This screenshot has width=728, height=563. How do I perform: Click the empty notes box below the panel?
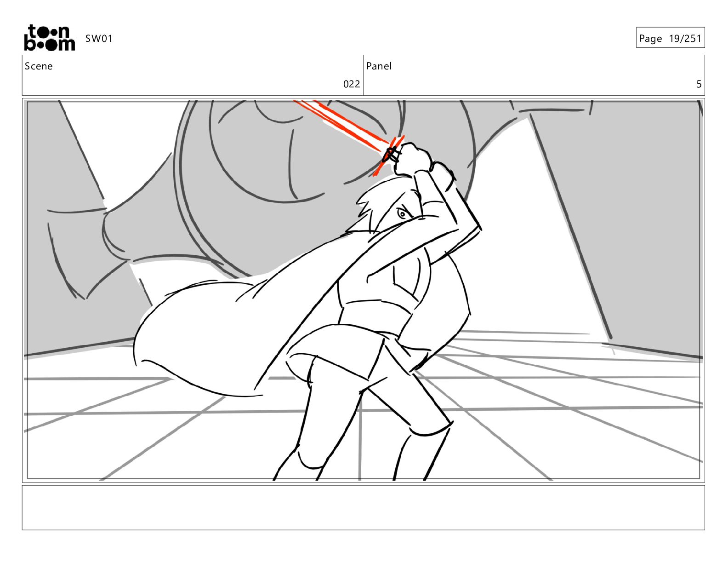pyautogui.click(x=363, y=508)
